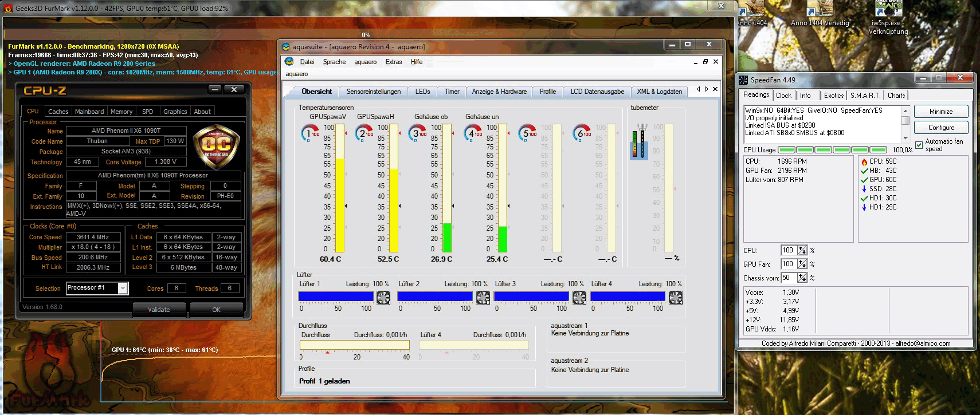Click the Chassis vorn percentage stepper in SpeedFan
The width and height of the screenshot is (980, 415).
[802, 278]
